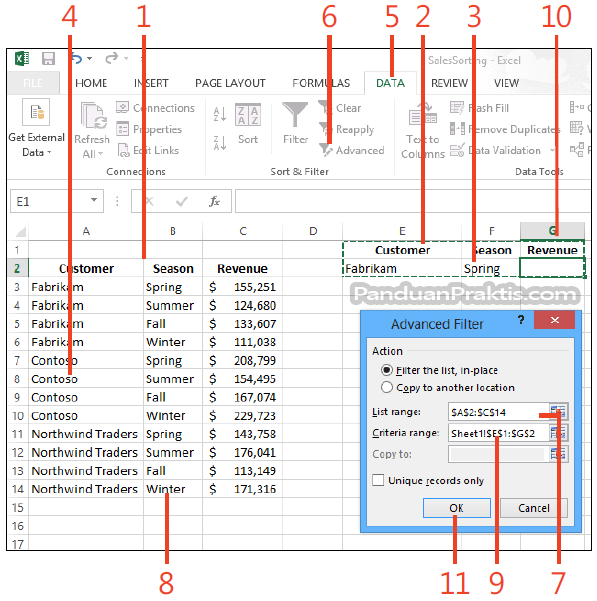Screen dimensions: 597x601
Task: Toggle the Filter funnel button
Action: 295,123
